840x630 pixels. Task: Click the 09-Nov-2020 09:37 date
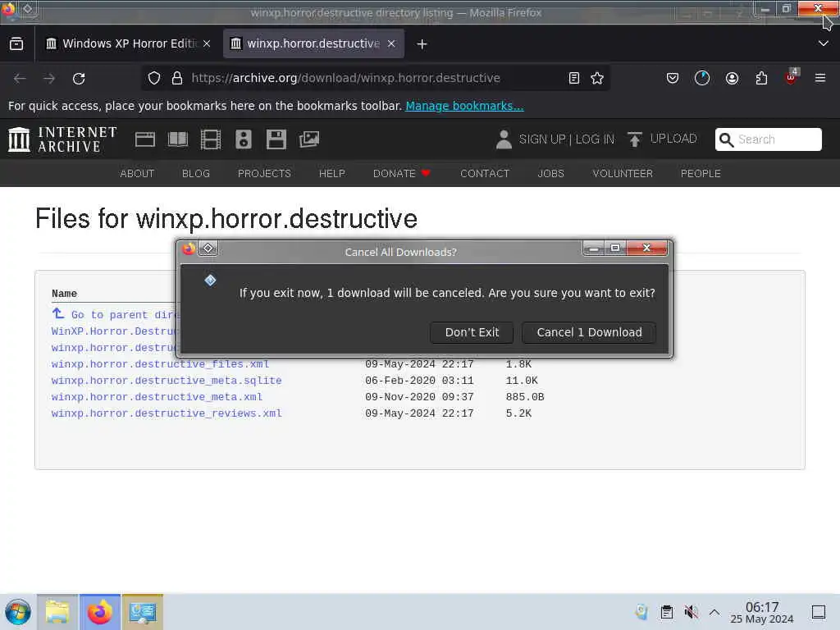(419, 397)
